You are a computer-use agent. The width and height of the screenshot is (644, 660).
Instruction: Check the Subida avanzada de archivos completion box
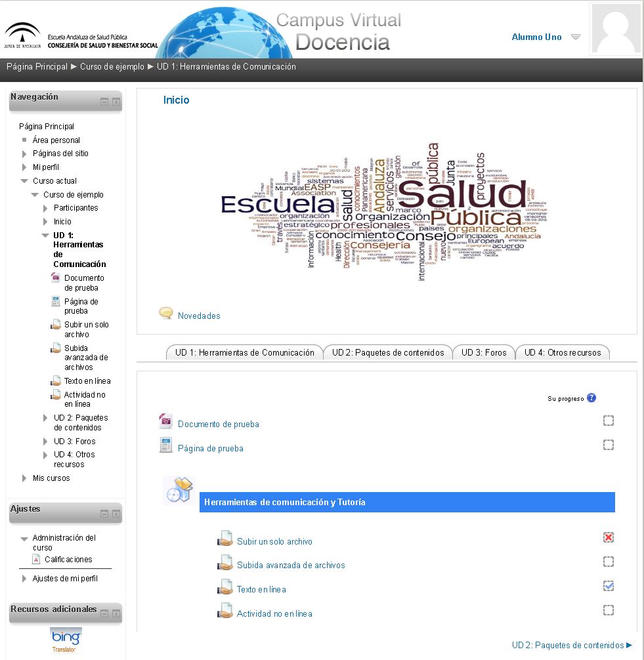click(x=609, y=562)
